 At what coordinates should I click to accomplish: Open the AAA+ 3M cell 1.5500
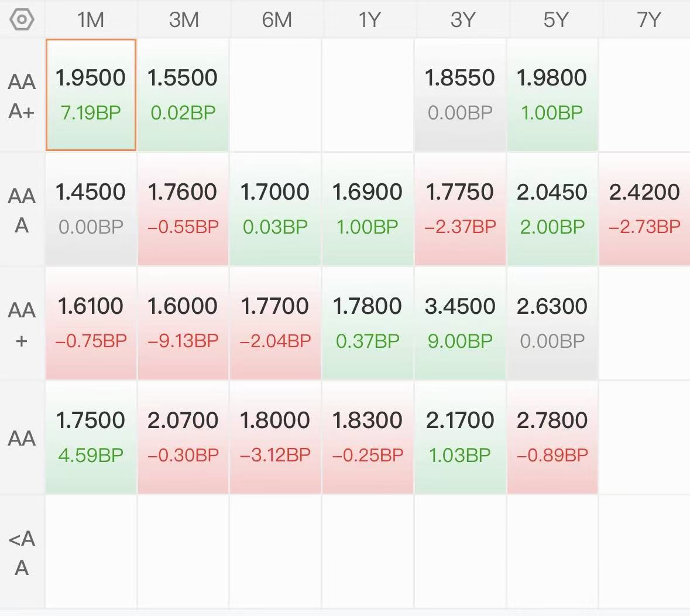183,95
